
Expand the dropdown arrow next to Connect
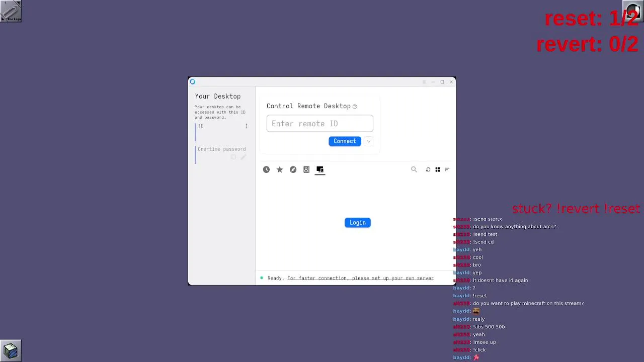[x=368, y=141]
